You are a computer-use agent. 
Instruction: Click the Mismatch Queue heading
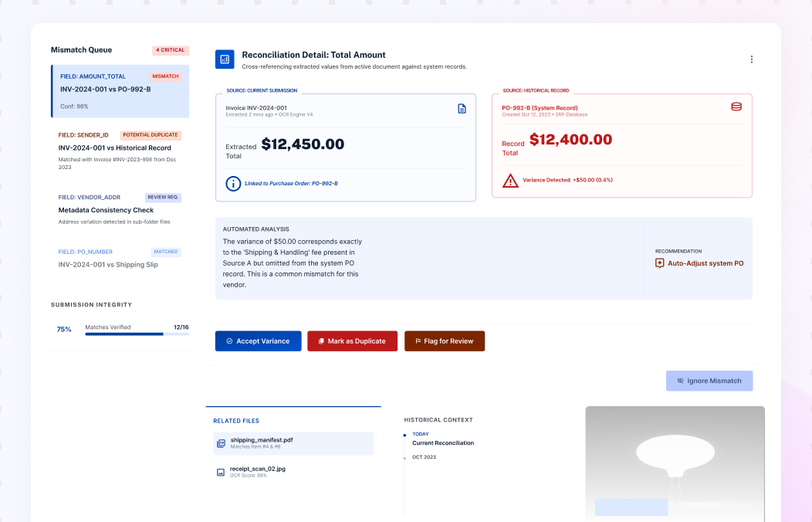[81, 50]
